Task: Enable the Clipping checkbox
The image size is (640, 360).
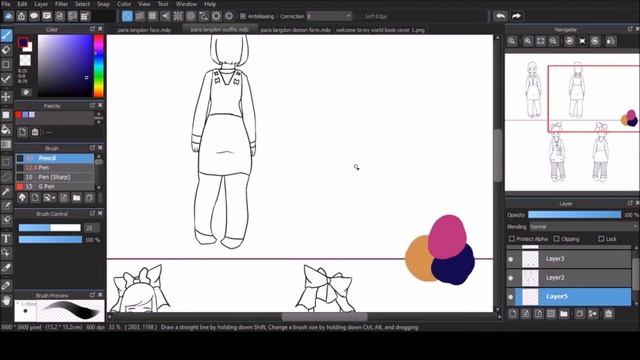Action: (556, 239)
